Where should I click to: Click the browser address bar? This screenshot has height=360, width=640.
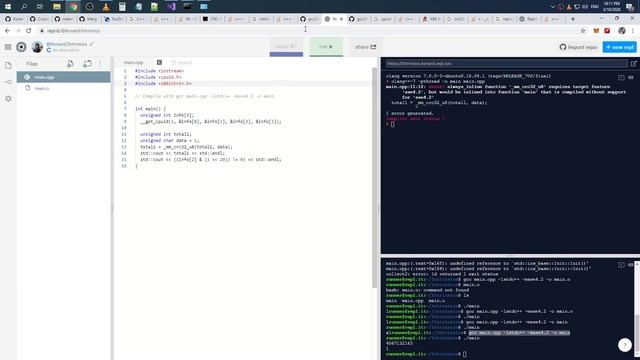306,31
